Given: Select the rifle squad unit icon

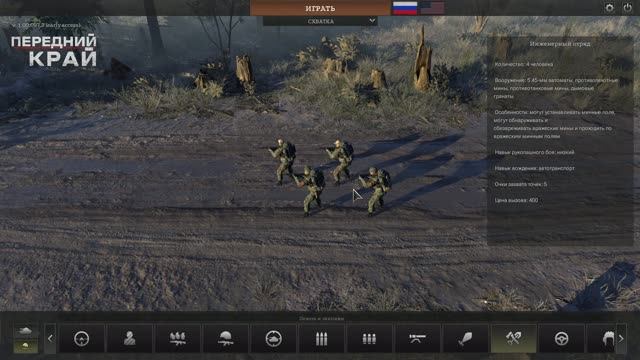Looking at the screenshot, I should 178,338.
